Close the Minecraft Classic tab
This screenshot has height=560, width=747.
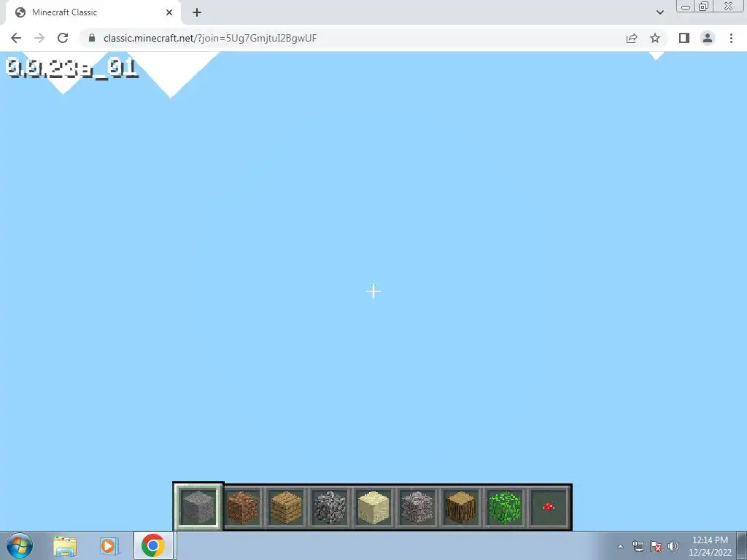click(169, 12)
